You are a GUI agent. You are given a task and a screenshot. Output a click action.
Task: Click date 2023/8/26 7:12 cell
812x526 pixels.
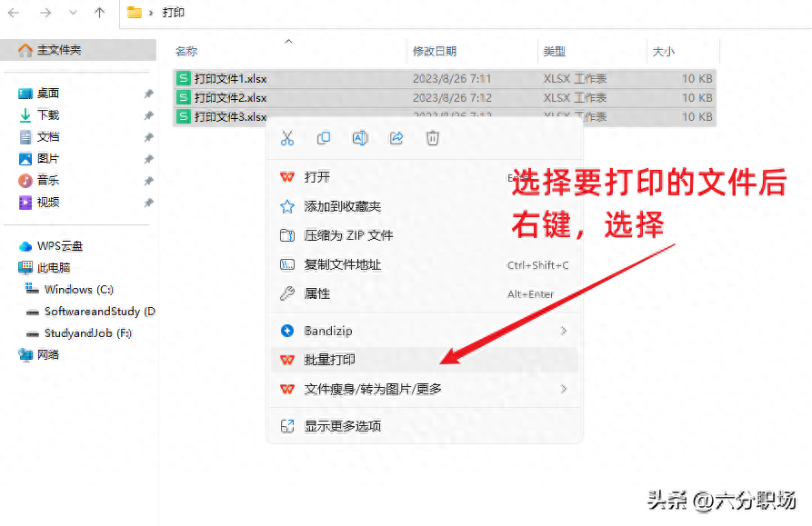452,98
